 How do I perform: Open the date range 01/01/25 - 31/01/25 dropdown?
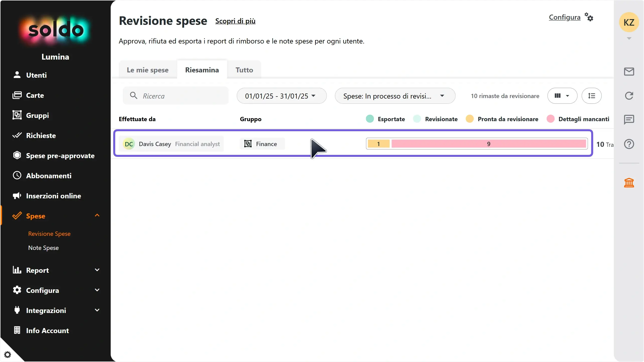(281, 96)
